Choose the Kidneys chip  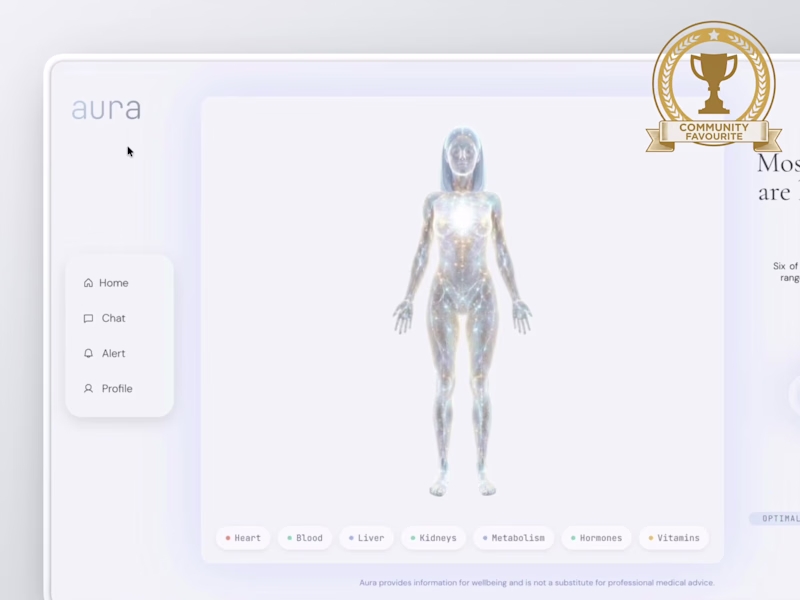[x=433, y=538]
